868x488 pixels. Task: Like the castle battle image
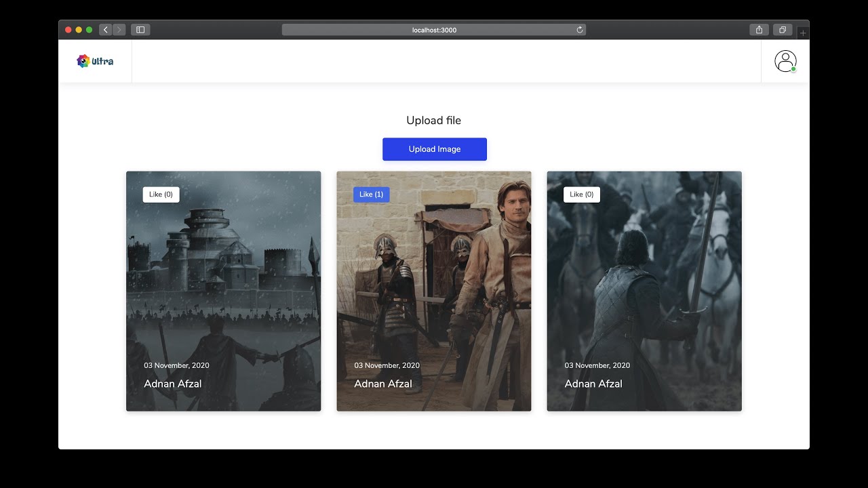(161, 195)
